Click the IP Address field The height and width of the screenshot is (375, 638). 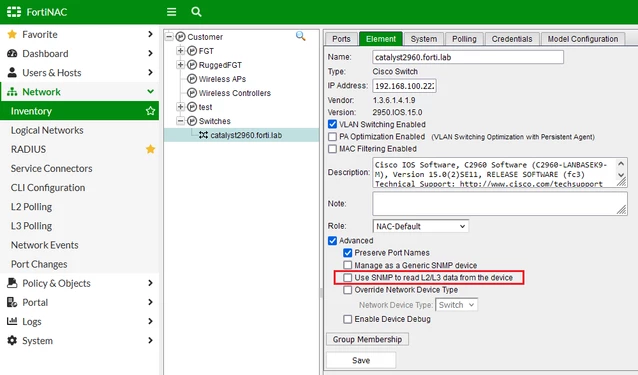[404, 86]
